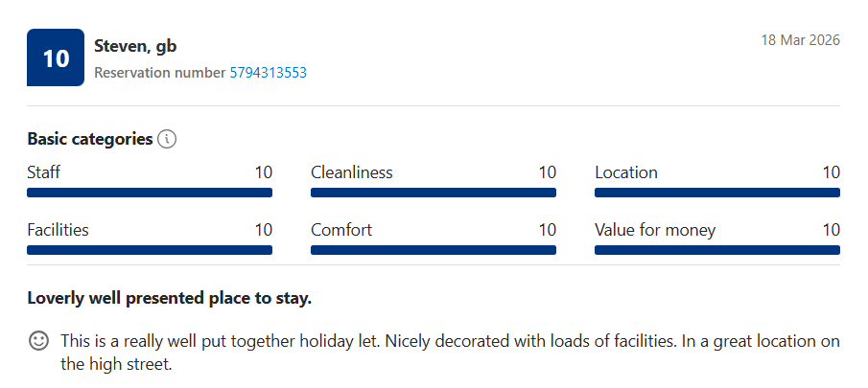Click the Facilities rating bar
Viewport: 868px width, 388px height.
[150, 250]
